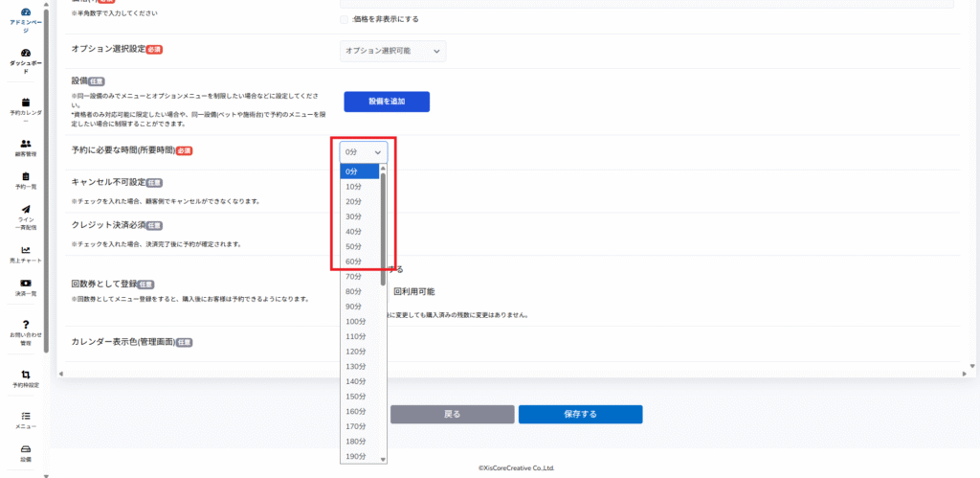
Task: Click the duration list scrollbar down arrow
Action: click(x=384, y=460)
